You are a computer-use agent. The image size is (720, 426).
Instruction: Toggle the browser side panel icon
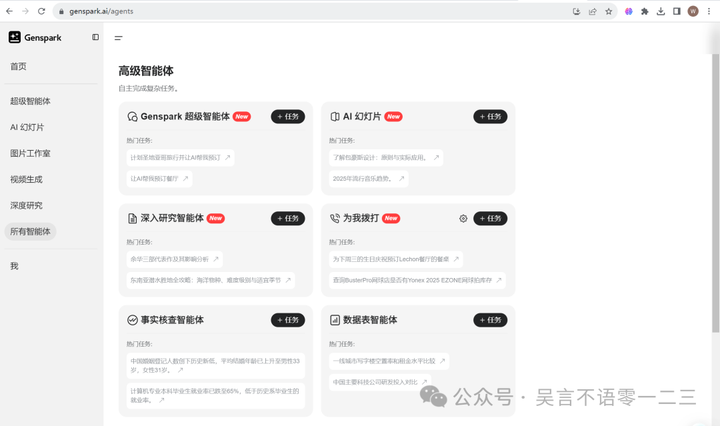[677, 11]
